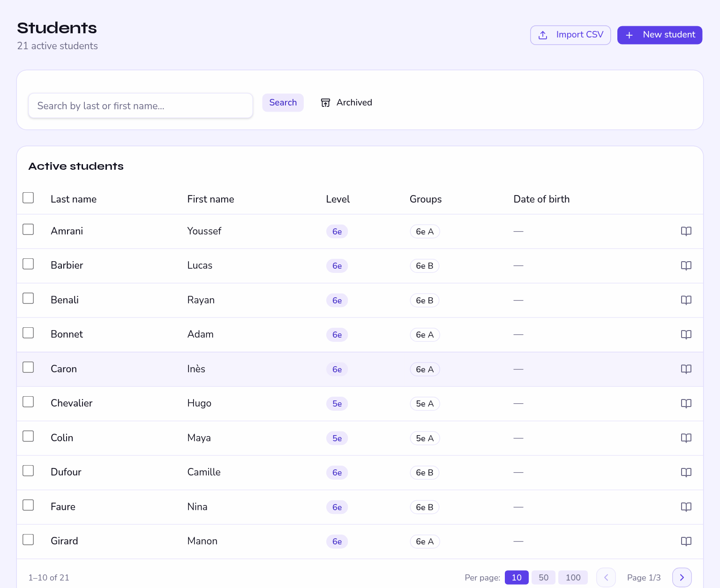The height and width of the screenshot is (588, 720).
Task: Click the Groups column header
Action: click(x=426, y=199)
